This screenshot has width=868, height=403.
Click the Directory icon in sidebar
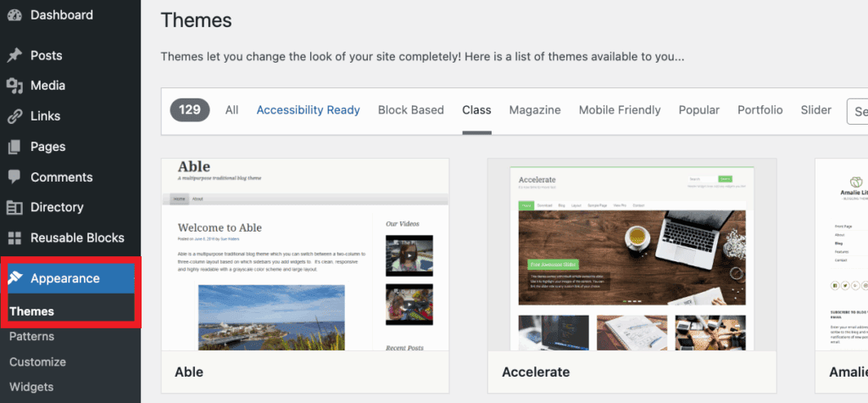(x=14, y=208)
